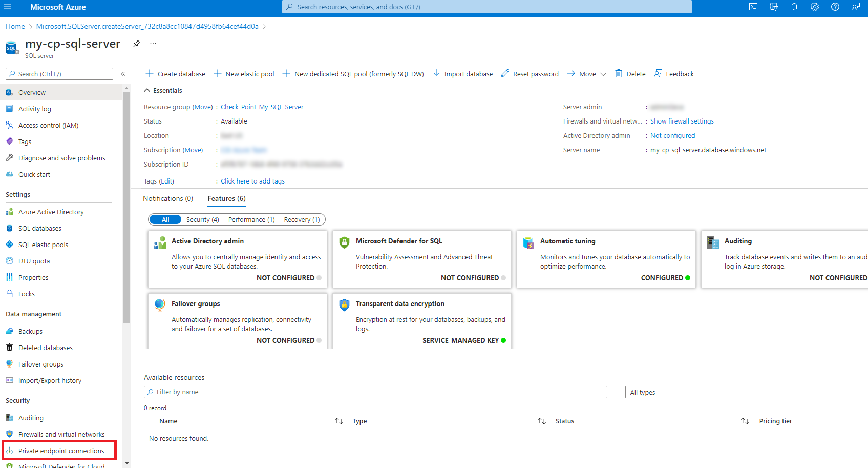The width and height of the screenshot is (868, 468).
Task: Open the Active Directory admin feature card
Action: coord(238,259)
